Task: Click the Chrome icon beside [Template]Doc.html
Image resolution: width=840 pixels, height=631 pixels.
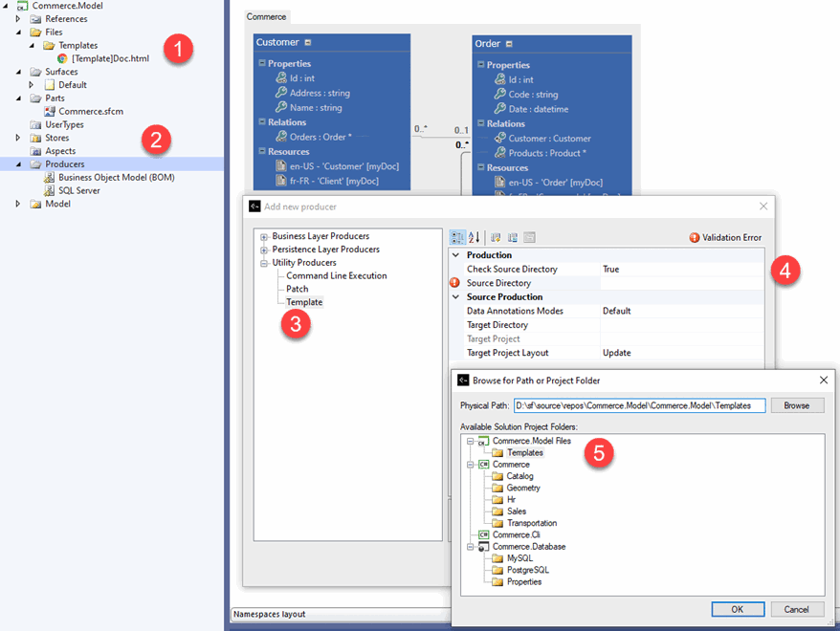Action: (x=62, y=58)
